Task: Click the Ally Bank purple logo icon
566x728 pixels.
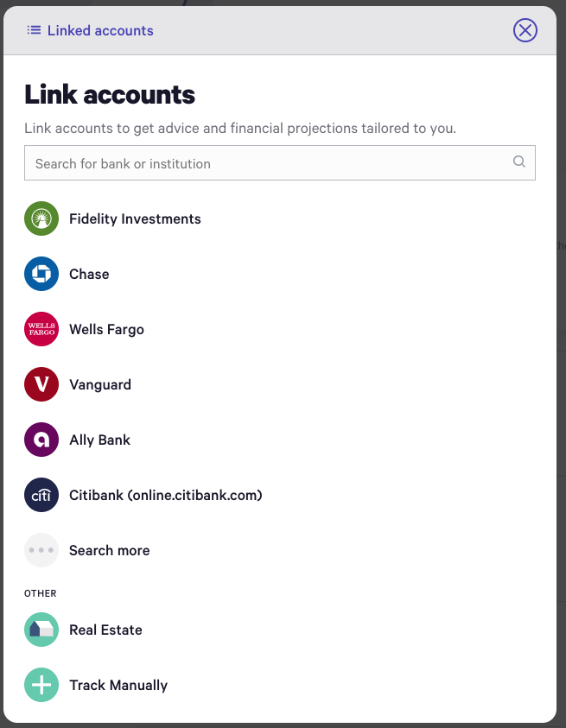Action: (x=41, y=440)
